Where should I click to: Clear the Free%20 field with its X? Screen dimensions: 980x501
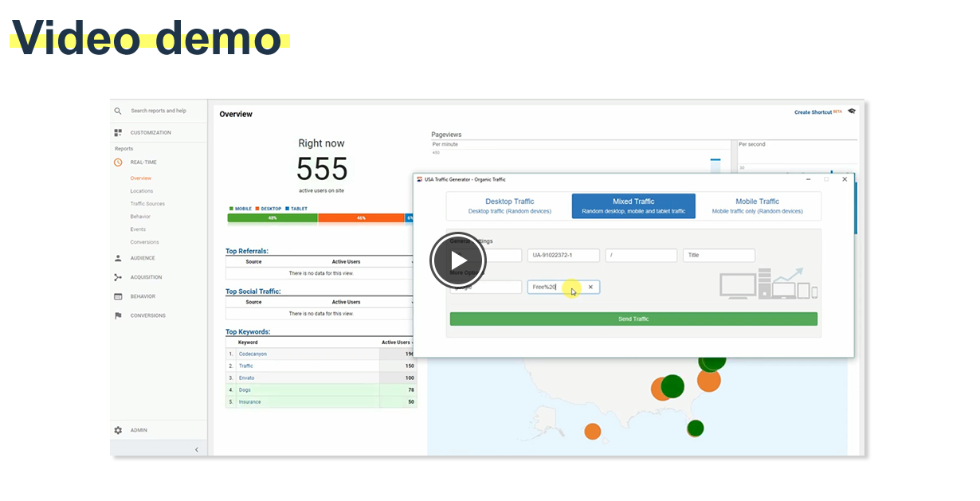[590, 287]
